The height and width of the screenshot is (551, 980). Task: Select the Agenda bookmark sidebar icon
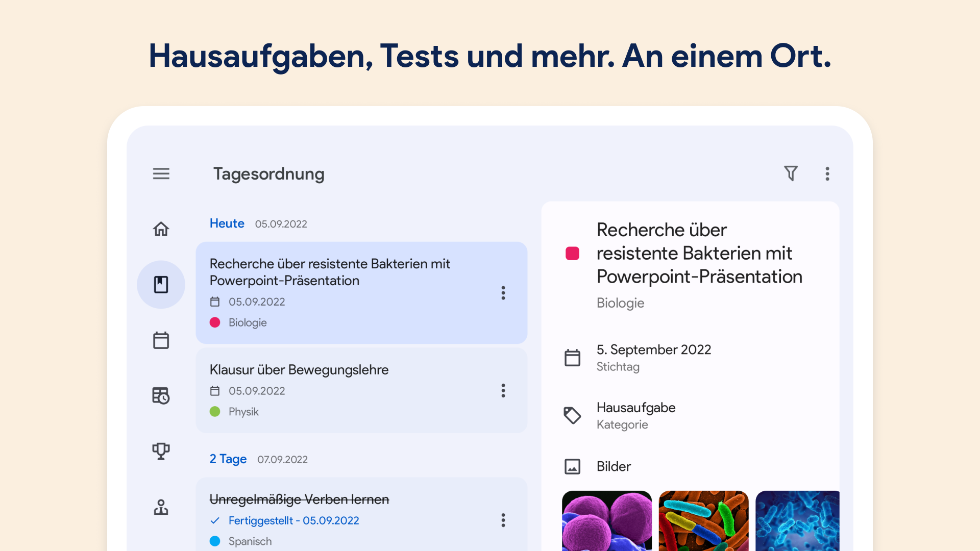click(x=161, y=285)
